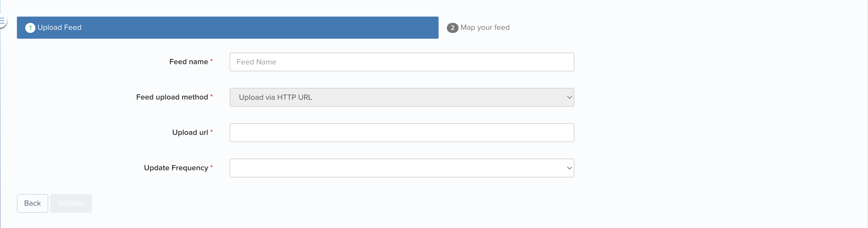The width and height of the screenshot is (868, 228).
Task: Click the Feed upload method dropdown chevron
Action: click(x=569, y=97)
